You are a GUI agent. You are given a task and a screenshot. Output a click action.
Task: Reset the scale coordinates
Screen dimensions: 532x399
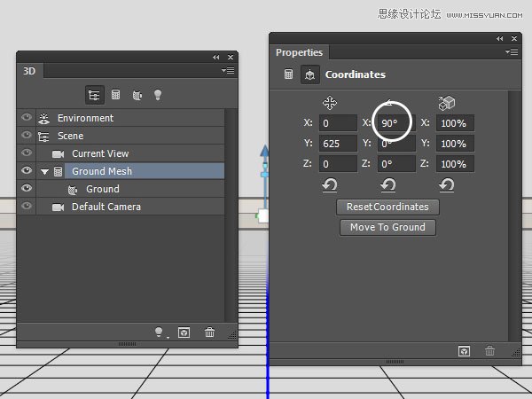(447, 185)
